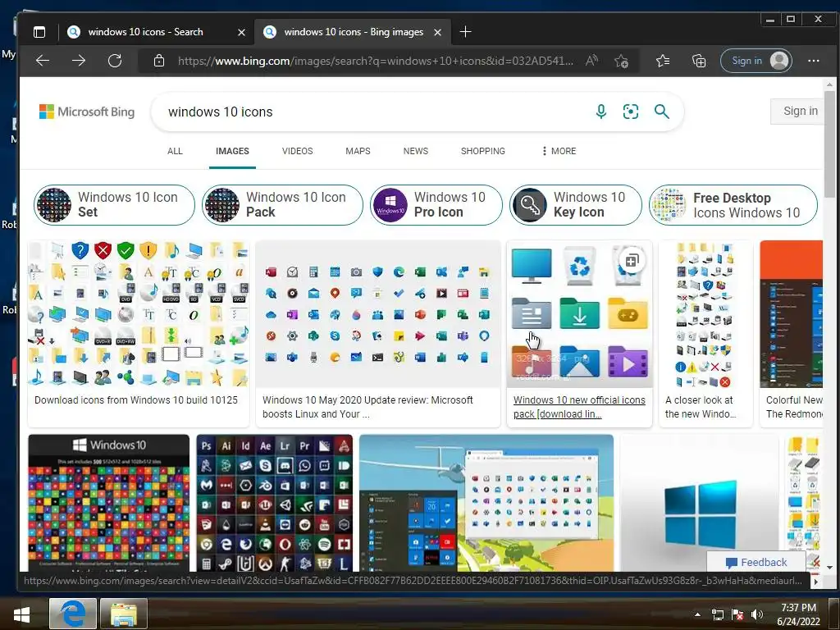840x630 pixels.
Task: Close the 'windows 10 icons - Search' tab
Action: pyautogui.click(x=242, y=33)
